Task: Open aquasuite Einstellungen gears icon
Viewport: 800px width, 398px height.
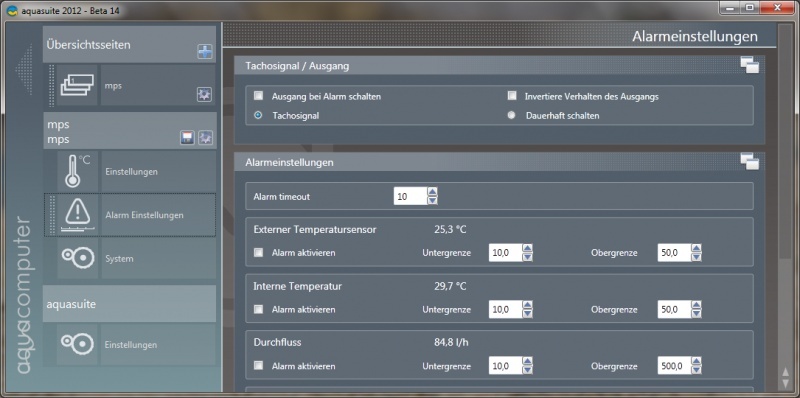Action: [77, 344]
